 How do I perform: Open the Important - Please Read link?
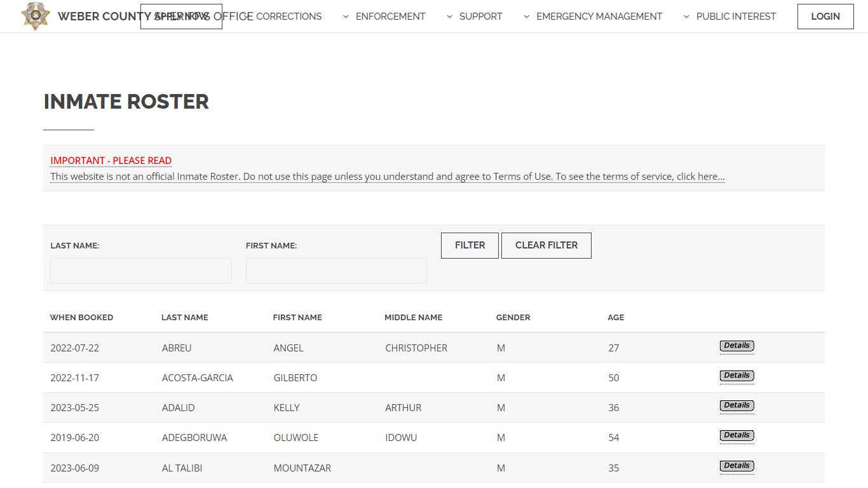tap(111, 161)
